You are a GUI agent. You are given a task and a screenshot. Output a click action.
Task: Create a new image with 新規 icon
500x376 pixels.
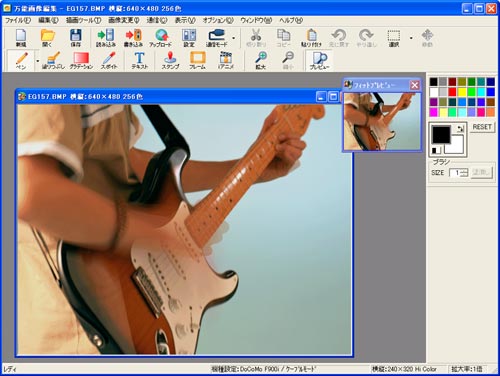click(21, 38)
